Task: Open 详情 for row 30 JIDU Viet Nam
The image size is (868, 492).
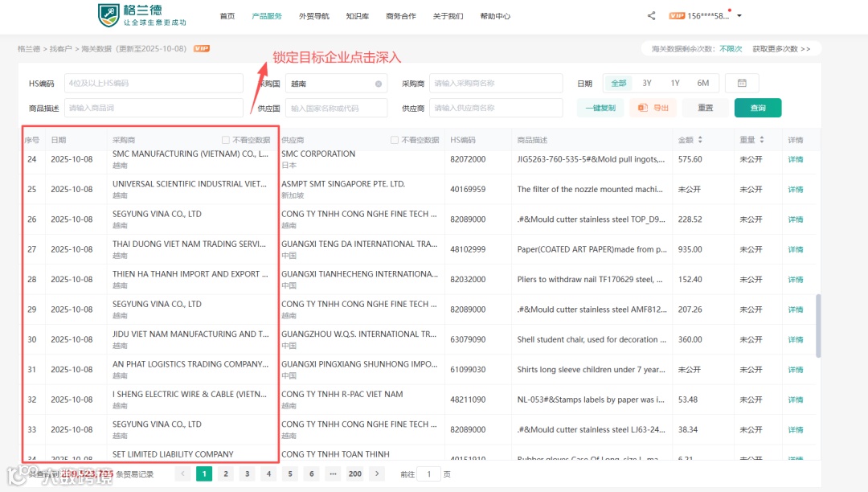Action: coord(796,340)
